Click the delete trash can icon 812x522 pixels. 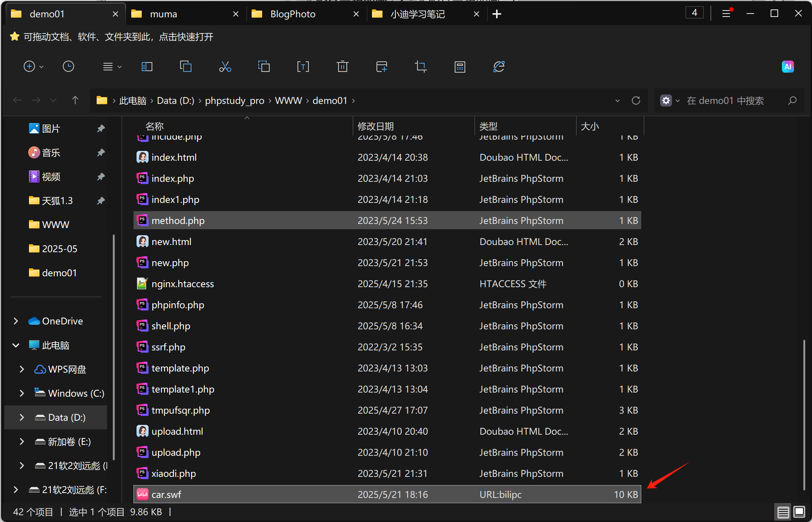(342, 67)
